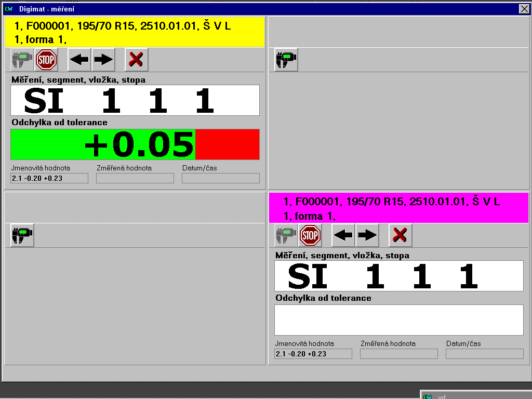Start measurement with the bottom-left panel caliper icon
The image size is (532, 399).
pyautogui.click(x=22, y=235)
